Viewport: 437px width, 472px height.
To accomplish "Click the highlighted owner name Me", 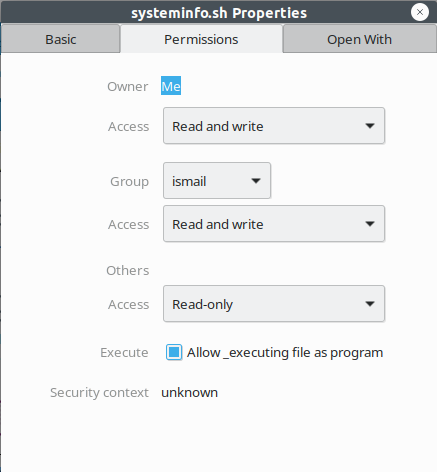I will [x=171, y=86].
